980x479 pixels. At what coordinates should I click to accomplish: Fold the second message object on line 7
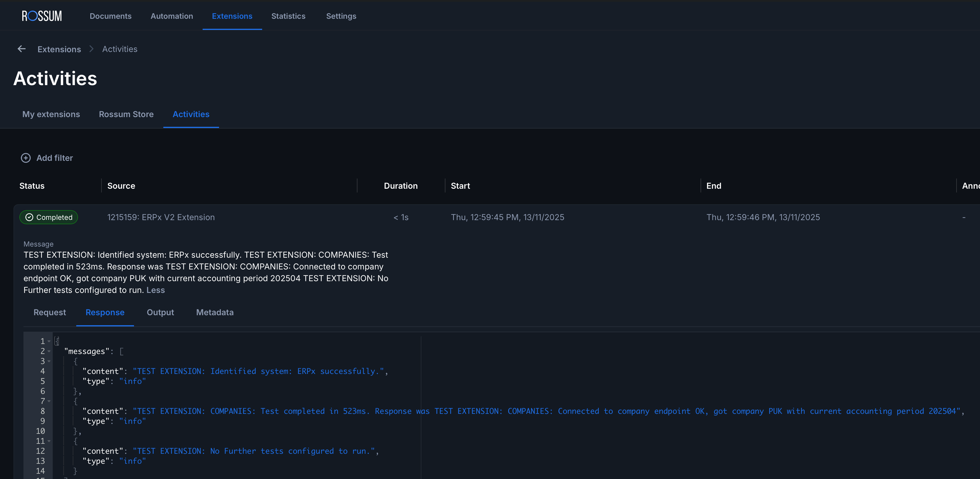point(49,401)
